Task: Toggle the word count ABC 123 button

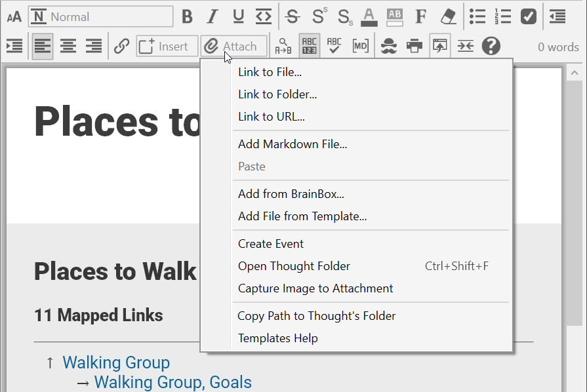Action: [x=309, y=47]
